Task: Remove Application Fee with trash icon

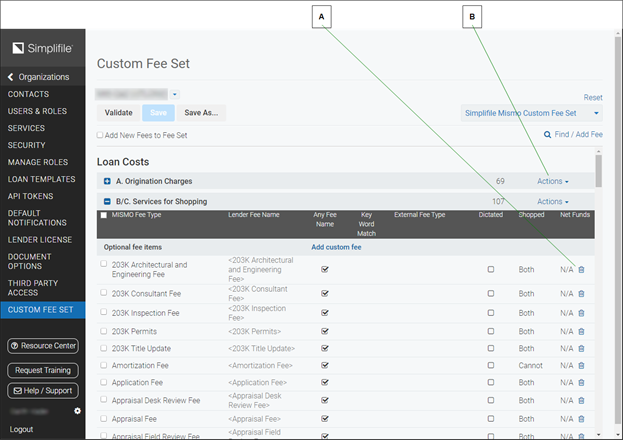Action: pyautogui.click(x=581, y=382)
